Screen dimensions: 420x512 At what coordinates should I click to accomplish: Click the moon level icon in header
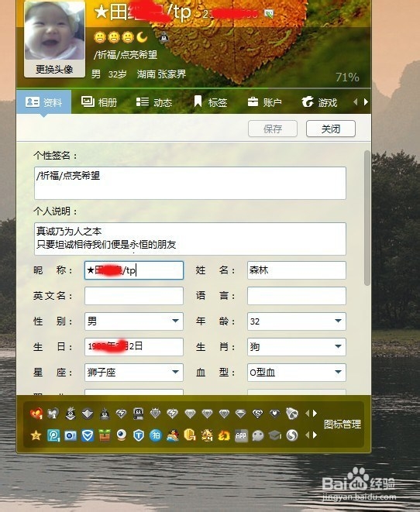click(x=142, y=37)
